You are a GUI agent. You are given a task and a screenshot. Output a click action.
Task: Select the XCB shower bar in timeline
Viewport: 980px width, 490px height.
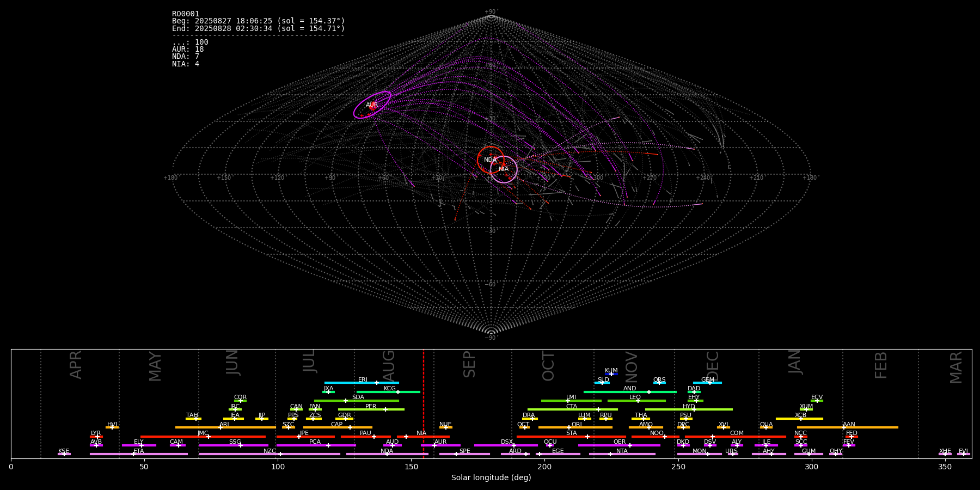[799, 419]
